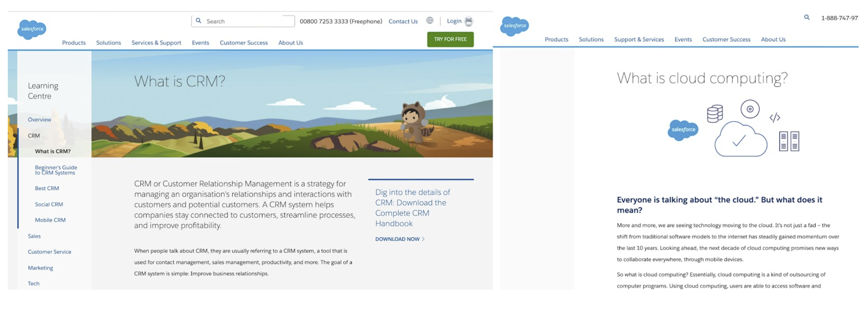Open Products menu on the CRM page
The width and height of the screenshot is (868, 314).
coord(74,43)
